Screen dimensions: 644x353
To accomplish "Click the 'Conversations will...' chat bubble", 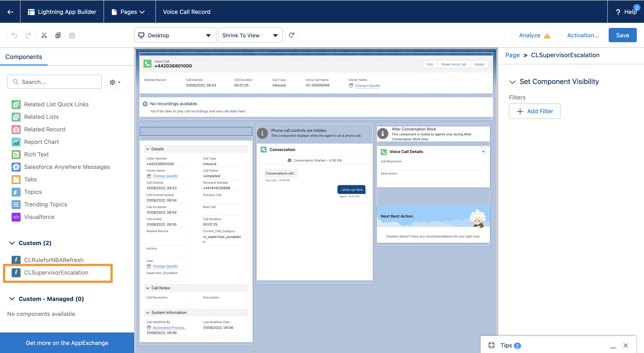I will click(x=281, y=173).
